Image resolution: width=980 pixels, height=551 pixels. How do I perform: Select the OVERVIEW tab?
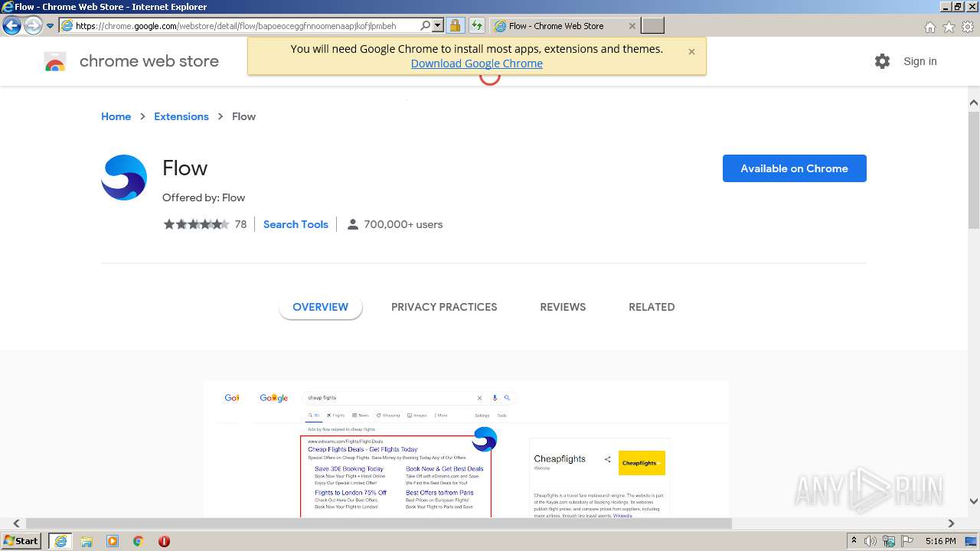320,307
